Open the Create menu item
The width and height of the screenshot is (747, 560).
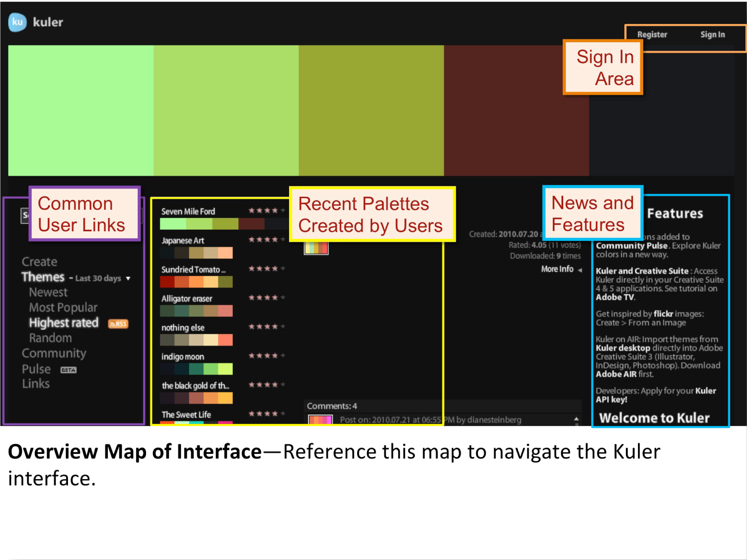(x=39, y=262)
